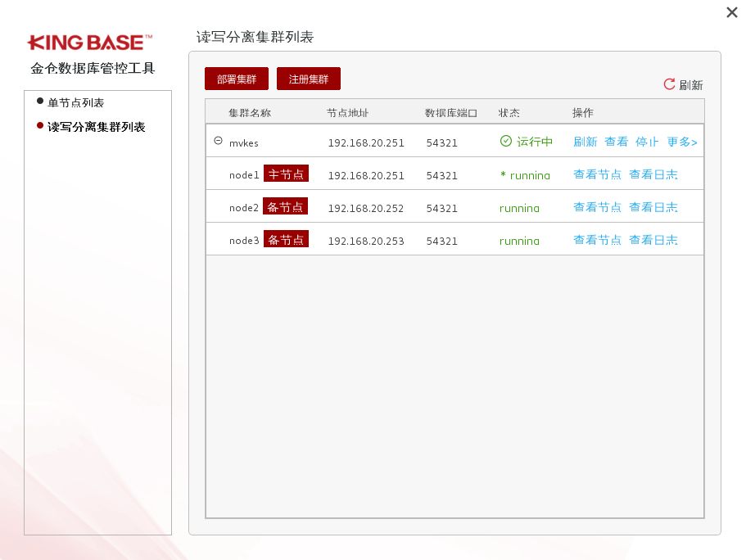
Task: Collapse the mvkes cluster row
Action: [218, 141]
